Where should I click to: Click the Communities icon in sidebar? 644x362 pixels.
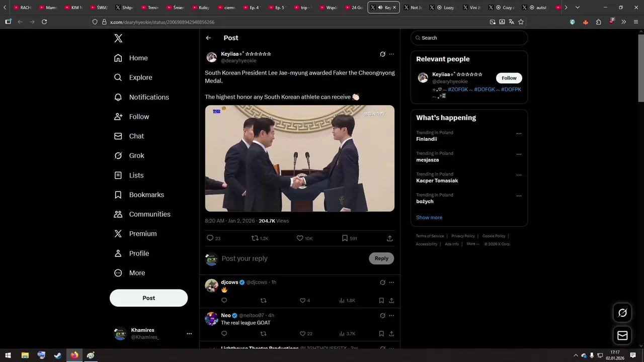[x=118, y=214]
